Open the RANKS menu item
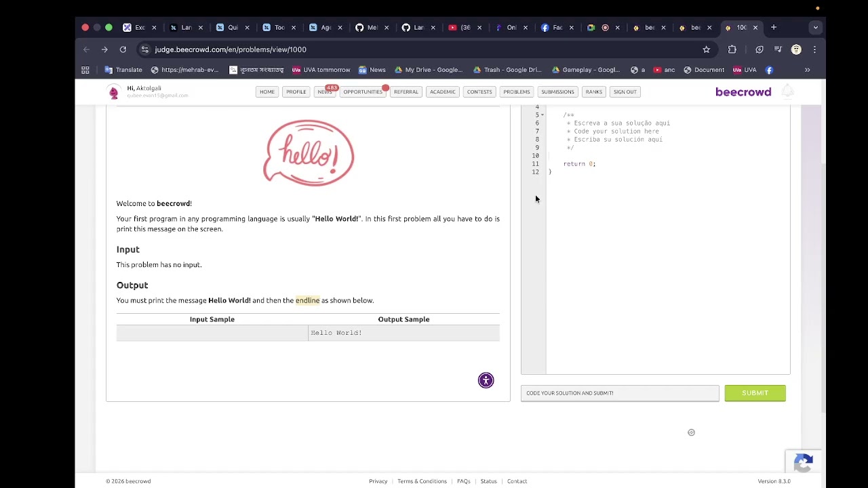The width and height of the screenshot is (868, 488). [x=594, y=92]
